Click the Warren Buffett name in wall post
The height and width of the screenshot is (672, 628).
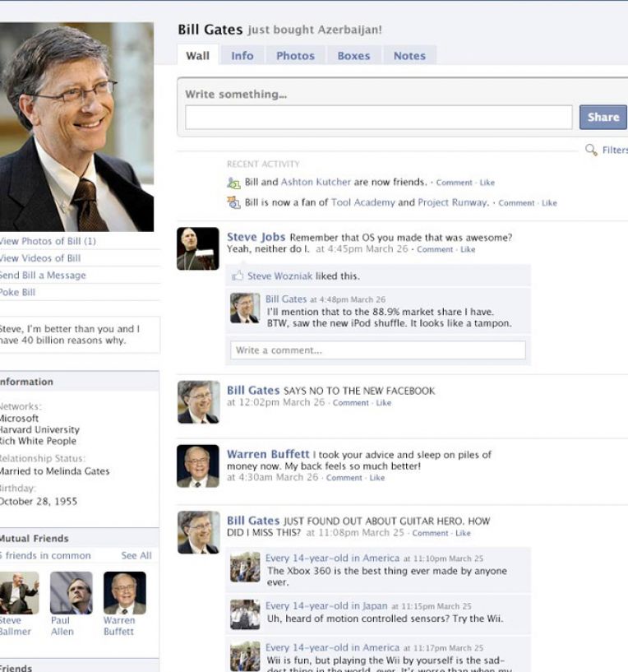coord(268,454)
